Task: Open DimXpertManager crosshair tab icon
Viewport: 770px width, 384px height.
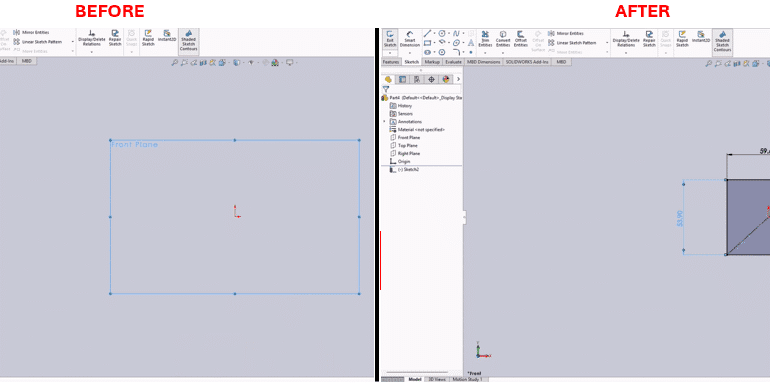Action: [x=432, y=79]
